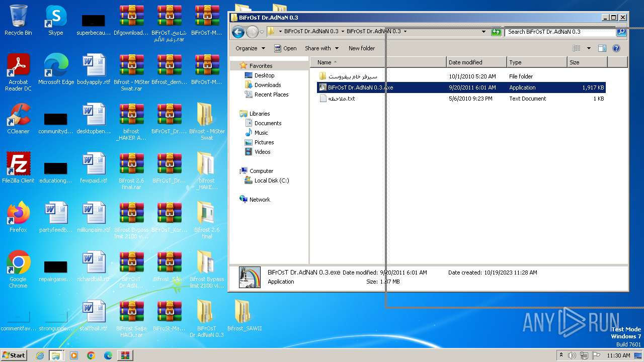Open the Pictures library
Image resolution: width=644 pixels, height=362 pixels.
click(x=264, y=142)
